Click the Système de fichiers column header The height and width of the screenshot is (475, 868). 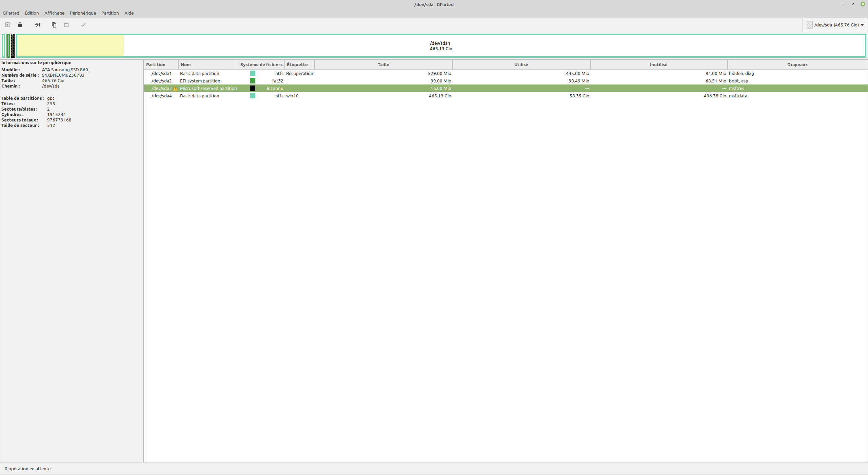[261, 64]
